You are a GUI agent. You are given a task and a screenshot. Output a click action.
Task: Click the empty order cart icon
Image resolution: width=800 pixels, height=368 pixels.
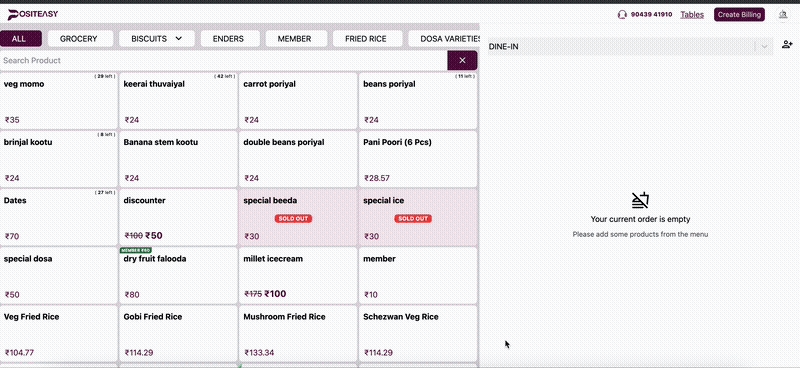(x=640, y=200)
